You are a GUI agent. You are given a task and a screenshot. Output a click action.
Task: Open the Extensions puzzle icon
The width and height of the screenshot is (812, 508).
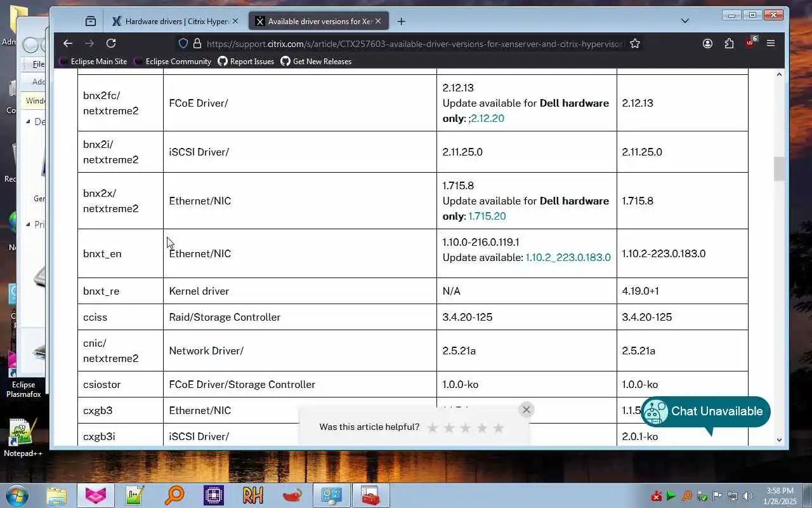click(x=729, y=43)
